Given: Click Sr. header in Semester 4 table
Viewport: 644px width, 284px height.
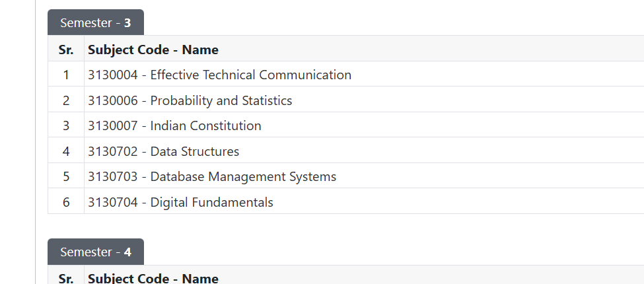Looking at the screenshot, I should (66, 277).
